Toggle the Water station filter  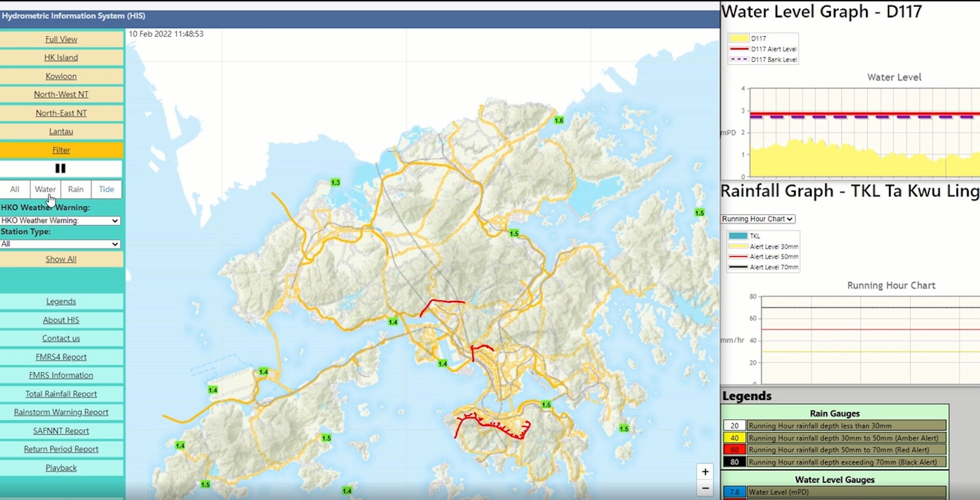45,189
